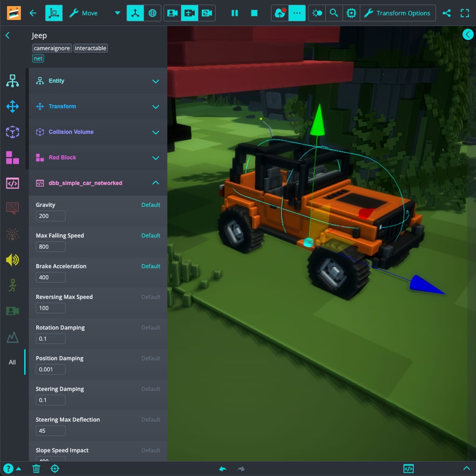Click the share icon in top toolbar
The height and width of the screenshot is (476, 476).
[x=446, y=13]
